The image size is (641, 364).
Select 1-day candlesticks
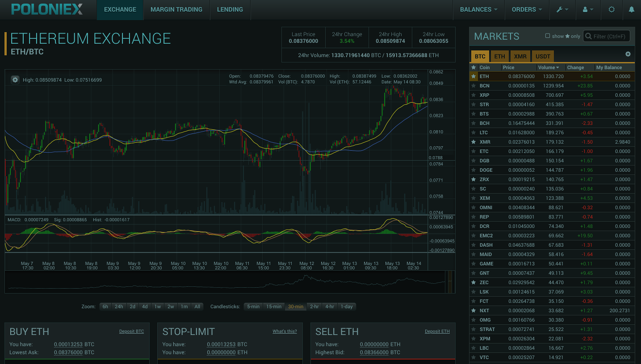point(347,306)
